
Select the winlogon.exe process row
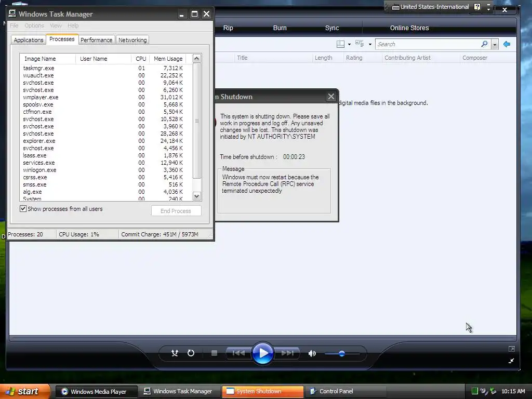click(x=106, y=170)
